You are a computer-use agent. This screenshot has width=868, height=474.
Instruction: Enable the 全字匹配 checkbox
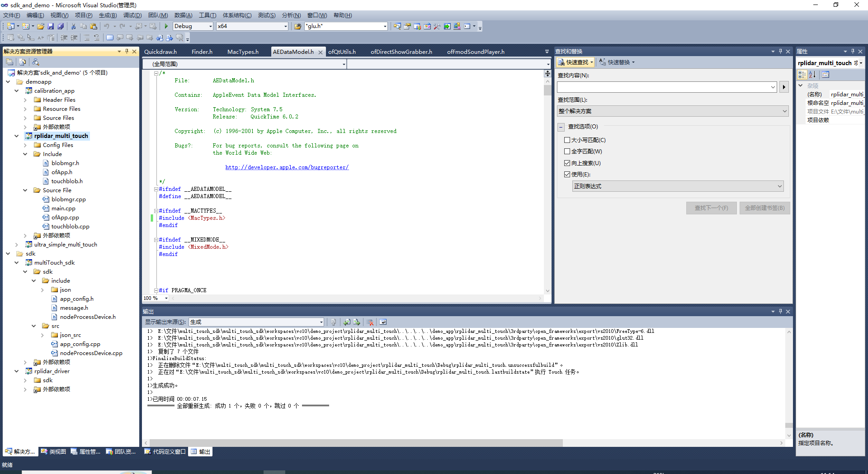(567, 152)
